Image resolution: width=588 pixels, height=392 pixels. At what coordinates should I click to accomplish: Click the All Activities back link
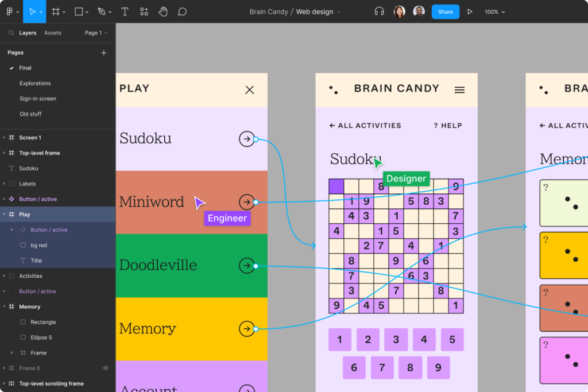(365, 126)
